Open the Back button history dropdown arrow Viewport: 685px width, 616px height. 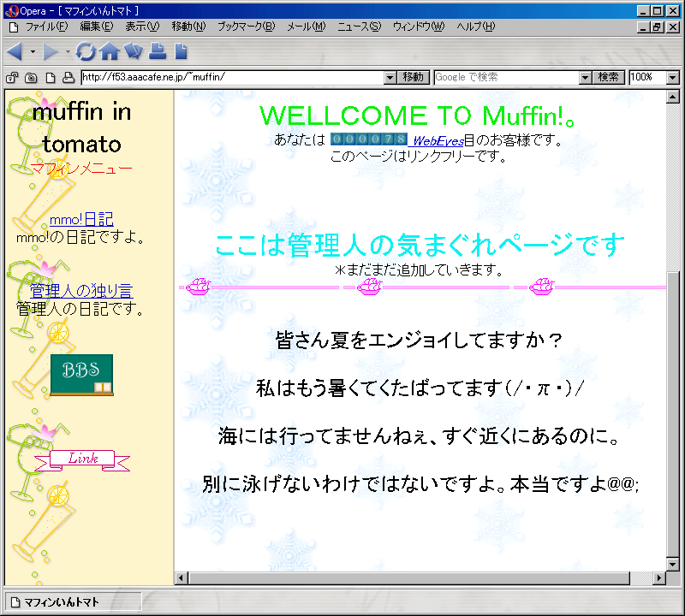click(x=33, y=51)
